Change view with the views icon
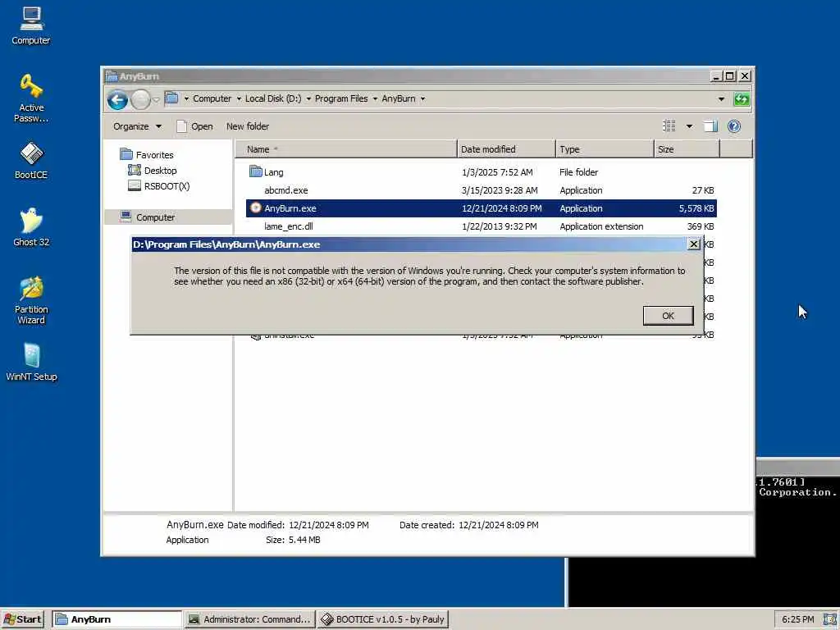Viewport: 840px width, 630px height. coord(669,126)
